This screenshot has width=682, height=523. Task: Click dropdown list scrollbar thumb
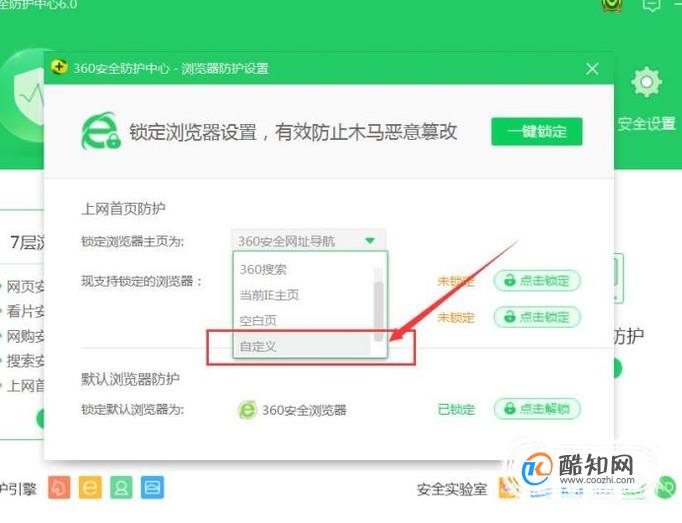379,311
